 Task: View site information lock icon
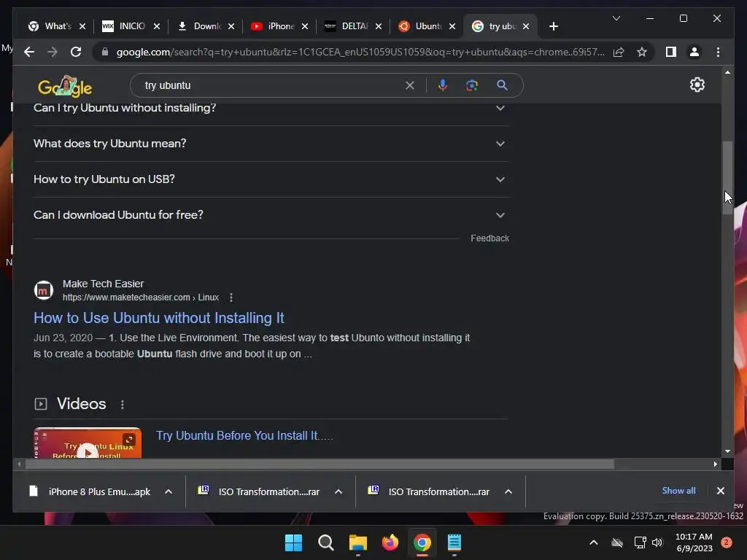coord(105,52)
